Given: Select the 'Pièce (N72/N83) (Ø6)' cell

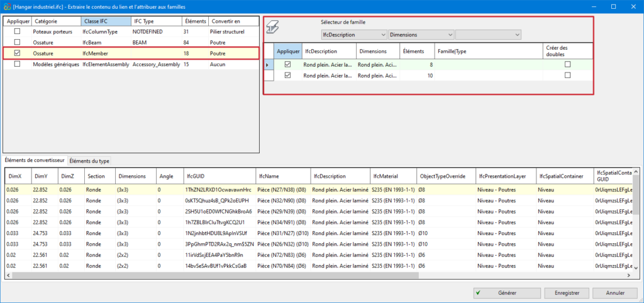Looking at the screenshot, I should [x=283, y=255].
